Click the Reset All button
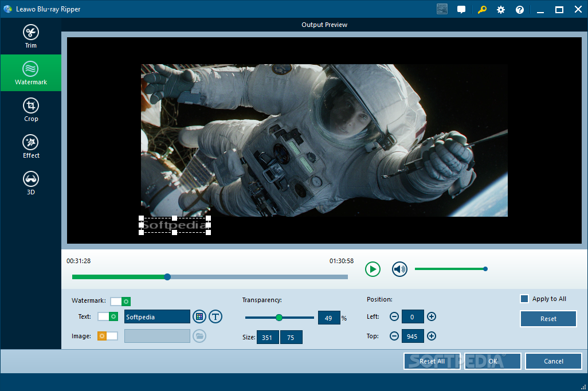Image resolution: width=588 pixels, height=391 pixels. 432,361
